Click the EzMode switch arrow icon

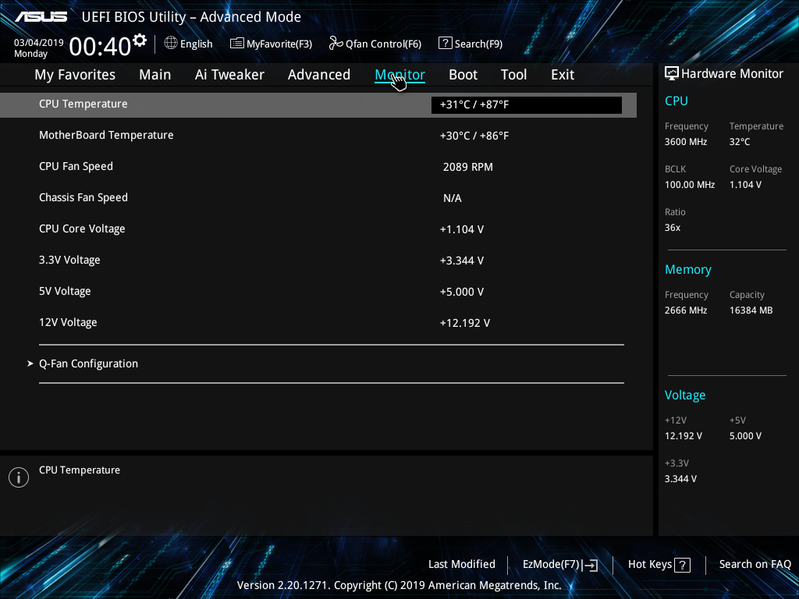point(590,564)
